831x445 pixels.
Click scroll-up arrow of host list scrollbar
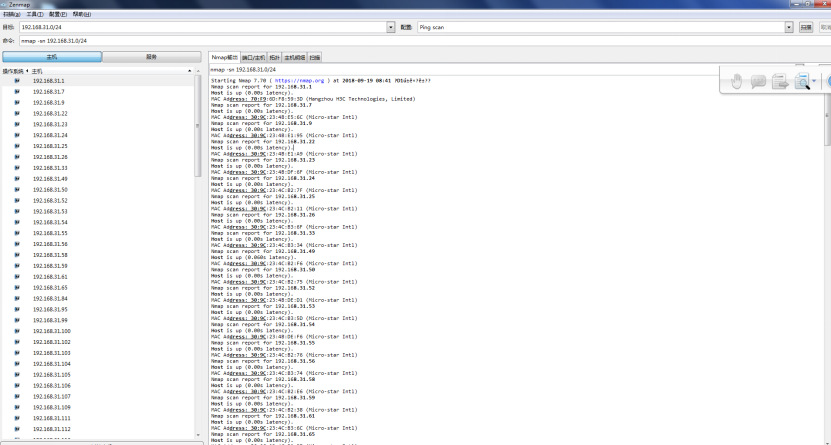[x=198, y=71]
